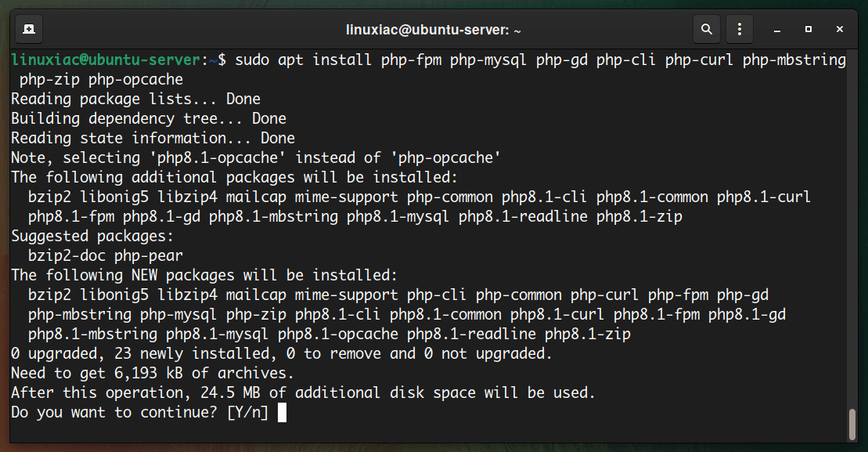Click the green linuxiac@ubuntu-server prompt text
The height and width of the screenshot is (452, 868).
(x=105, y=60)
